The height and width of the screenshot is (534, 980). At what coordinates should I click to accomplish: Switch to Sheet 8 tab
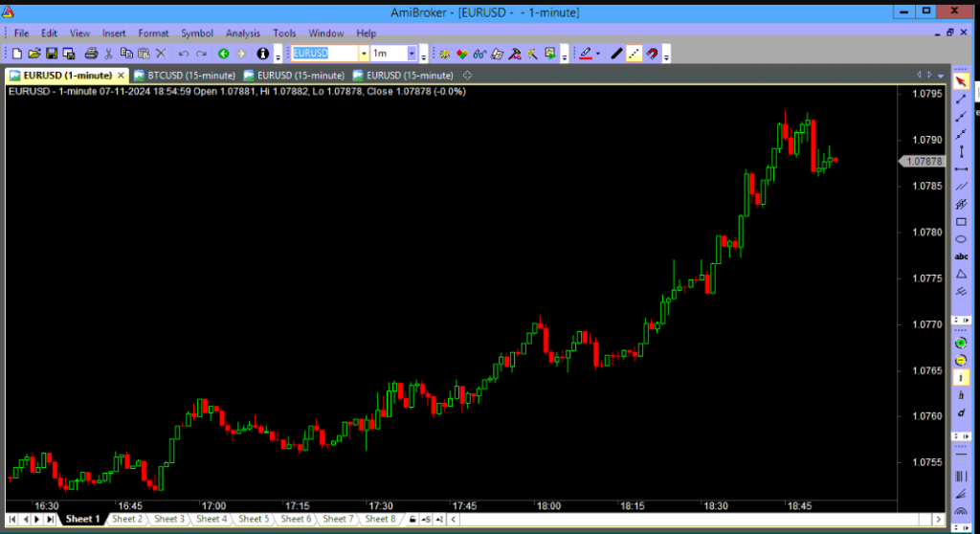tap(380, 519)
